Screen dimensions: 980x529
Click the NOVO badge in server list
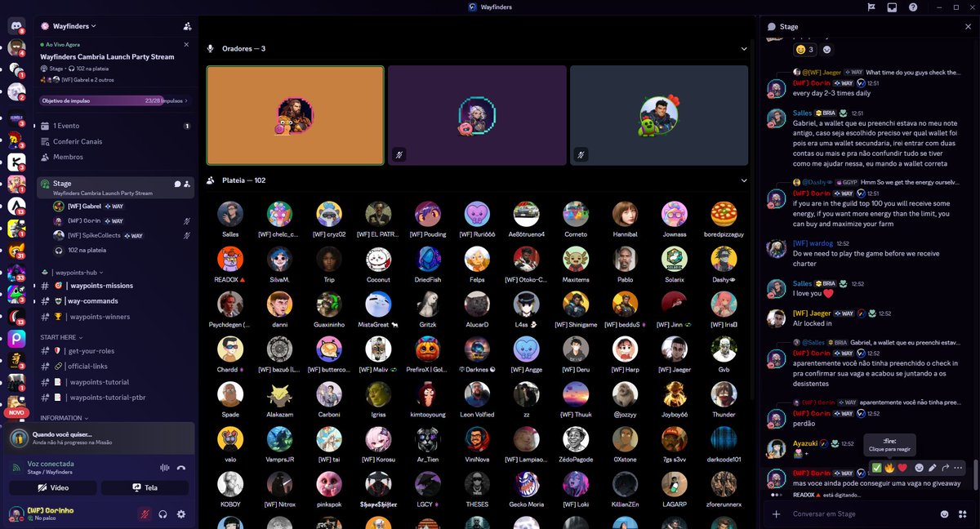point(16,413)
